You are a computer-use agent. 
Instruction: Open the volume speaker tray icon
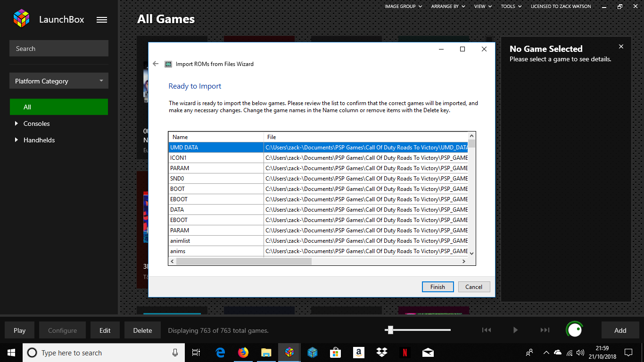[x=580, y=353]
